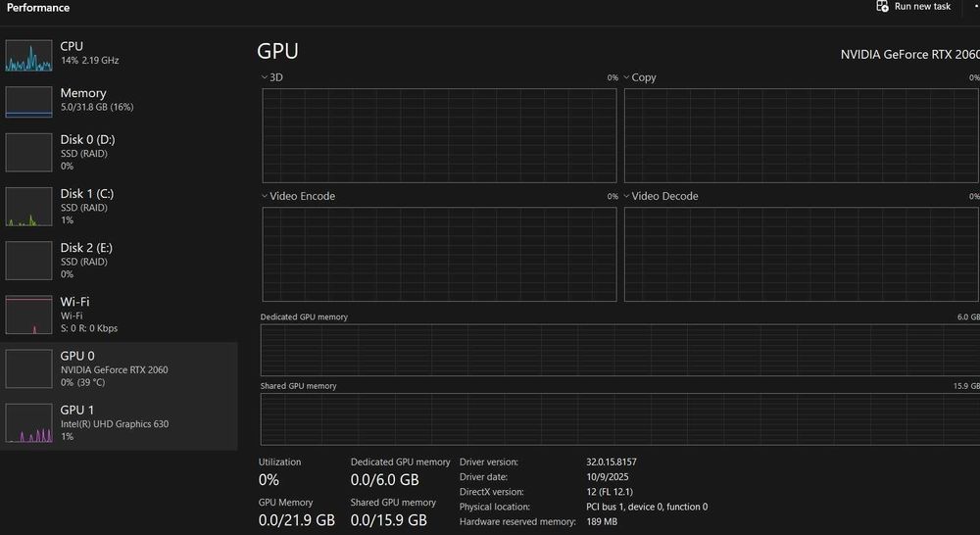Screen dimensions: 980x535
Task: Click PCI bus 1 physical location value
Action: click(647, 507)
